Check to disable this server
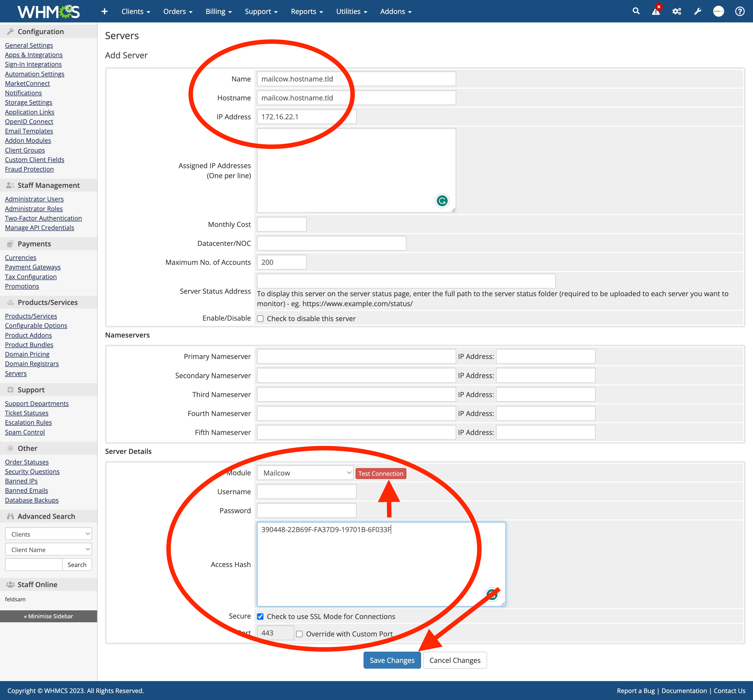Image resolution: width=753 pixels, height=700 pixels. (x=260, y=319)
